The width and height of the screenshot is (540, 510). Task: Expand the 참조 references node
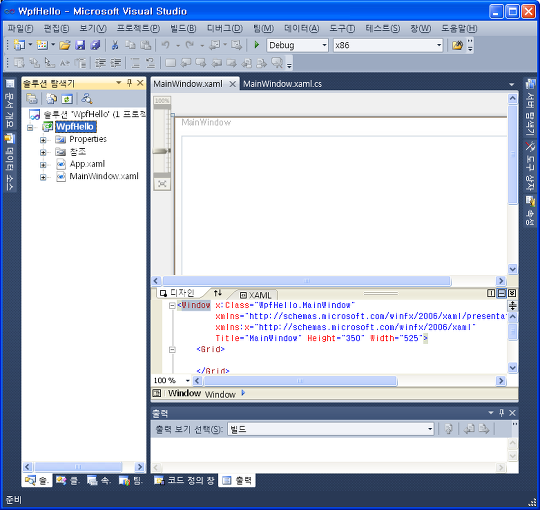click(x=43, y=152)
